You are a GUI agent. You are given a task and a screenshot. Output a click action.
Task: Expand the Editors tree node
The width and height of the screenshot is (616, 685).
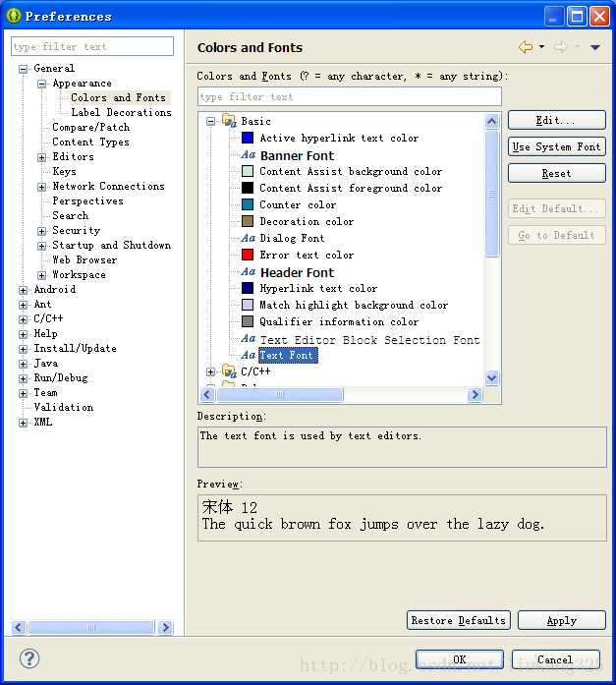[42, 157]
